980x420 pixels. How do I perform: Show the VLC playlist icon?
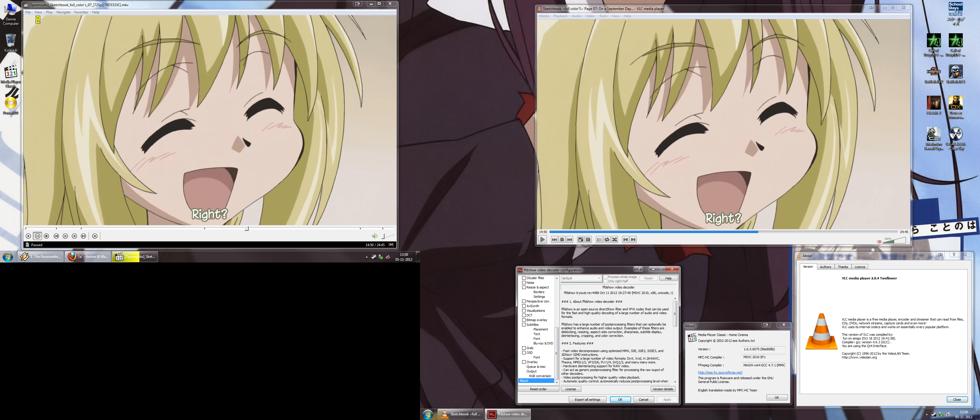(x=599, y=239)
